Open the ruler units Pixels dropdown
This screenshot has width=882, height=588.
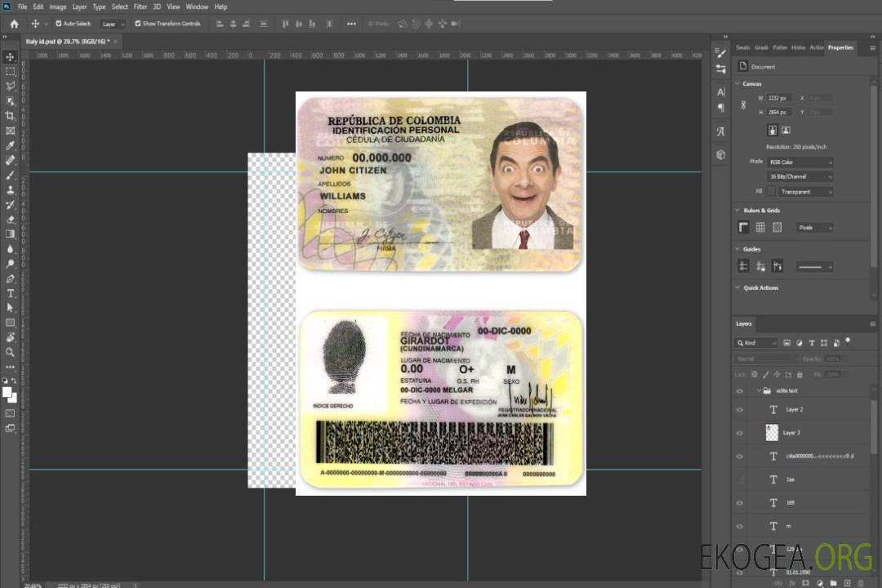(815, 227)
